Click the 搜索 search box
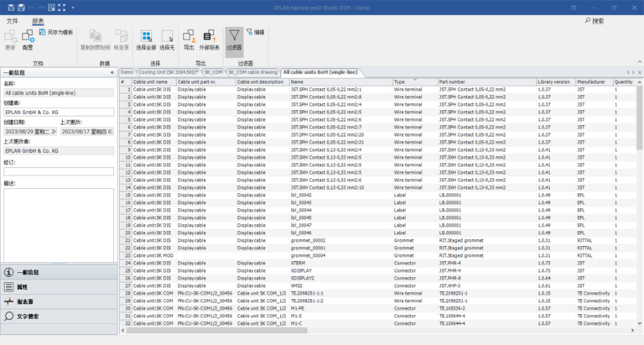Viewport: 644px width, 345px height. click(595, 21)
